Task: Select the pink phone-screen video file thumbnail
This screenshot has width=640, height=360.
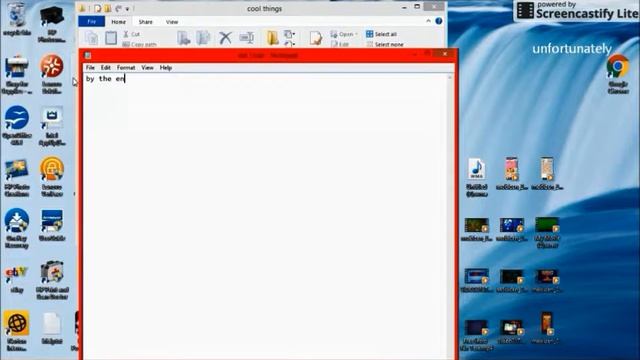Action: pyautogui.click(x=512, y=173)
